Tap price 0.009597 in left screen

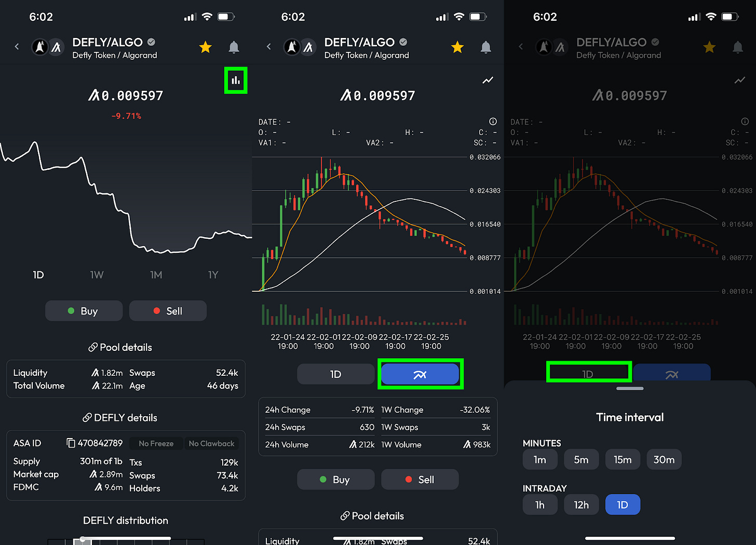(126, 96)
